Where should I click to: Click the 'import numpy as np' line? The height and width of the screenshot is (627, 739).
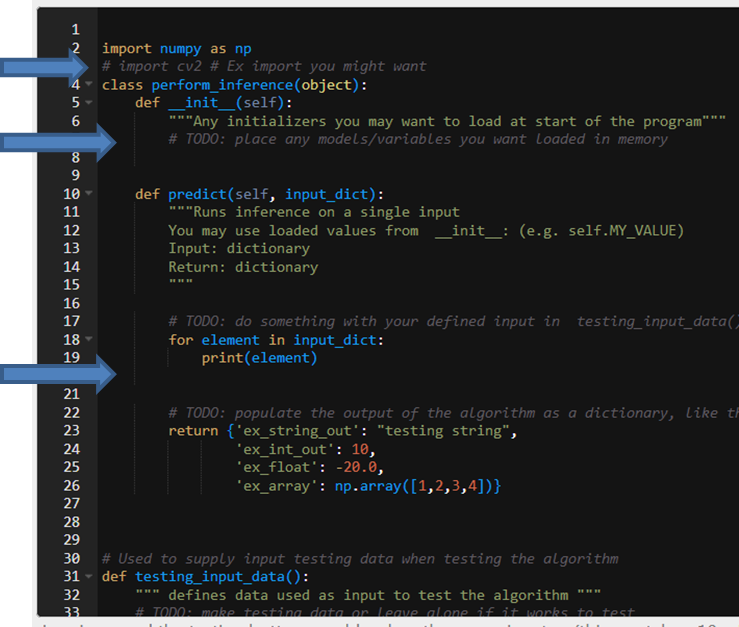point(177,49)
